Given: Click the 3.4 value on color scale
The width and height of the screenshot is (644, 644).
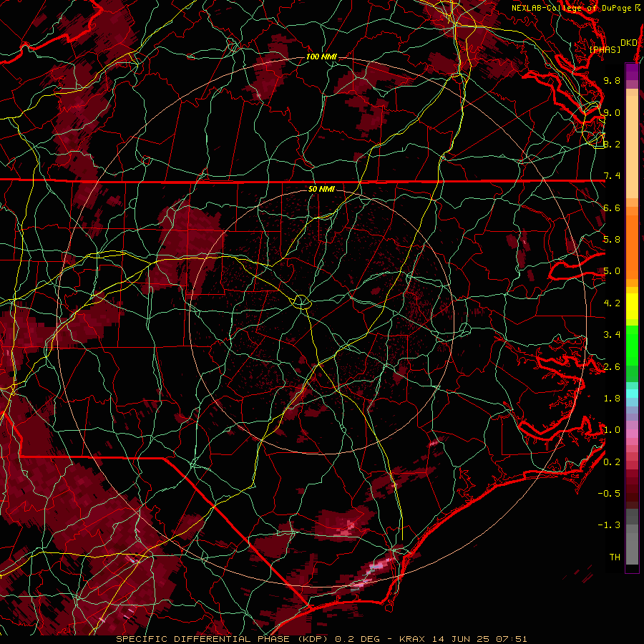Looking at the screenshot, I should (x=612, y=335).
